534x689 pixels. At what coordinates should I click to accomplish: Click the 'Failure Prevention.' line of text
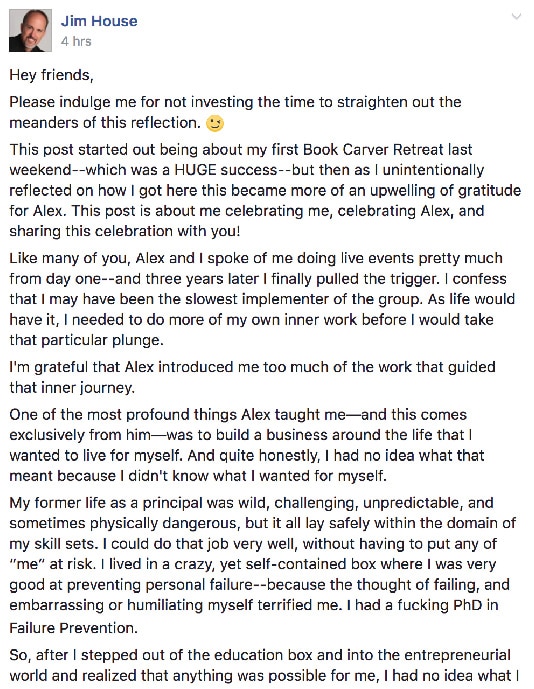[73, 628]
